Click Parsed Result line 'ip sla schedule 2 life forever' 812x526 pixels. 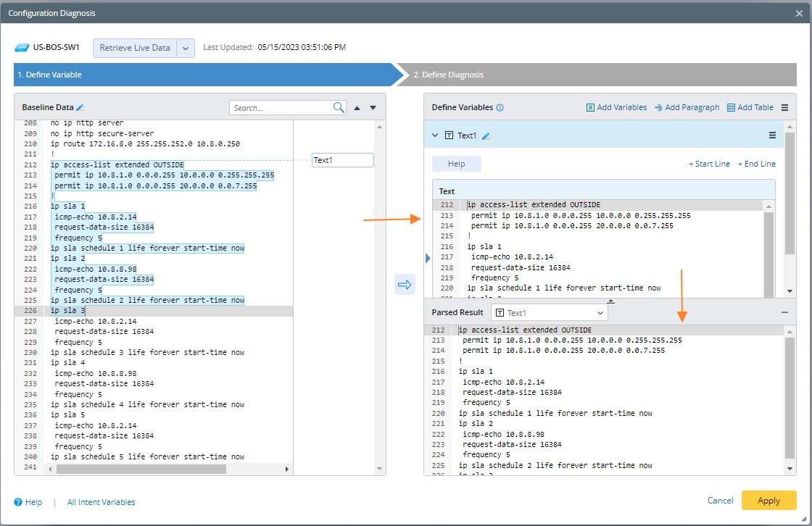(x=555, y=465)
